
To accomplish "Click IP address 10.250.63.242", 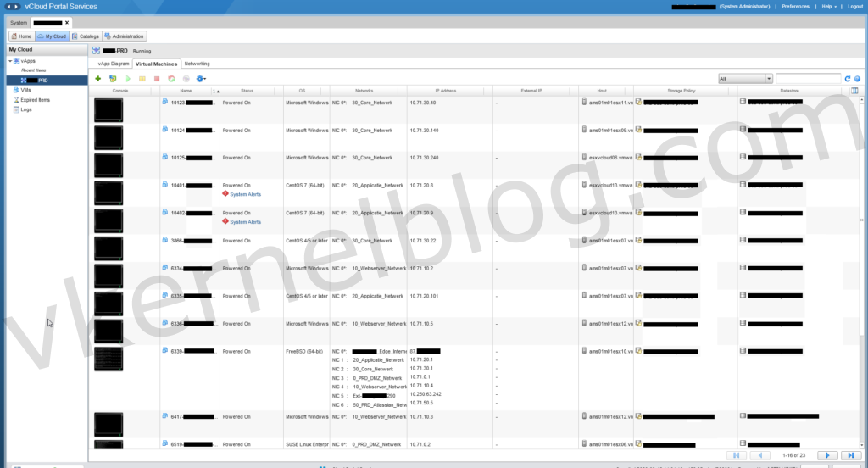I will point(426,394).
